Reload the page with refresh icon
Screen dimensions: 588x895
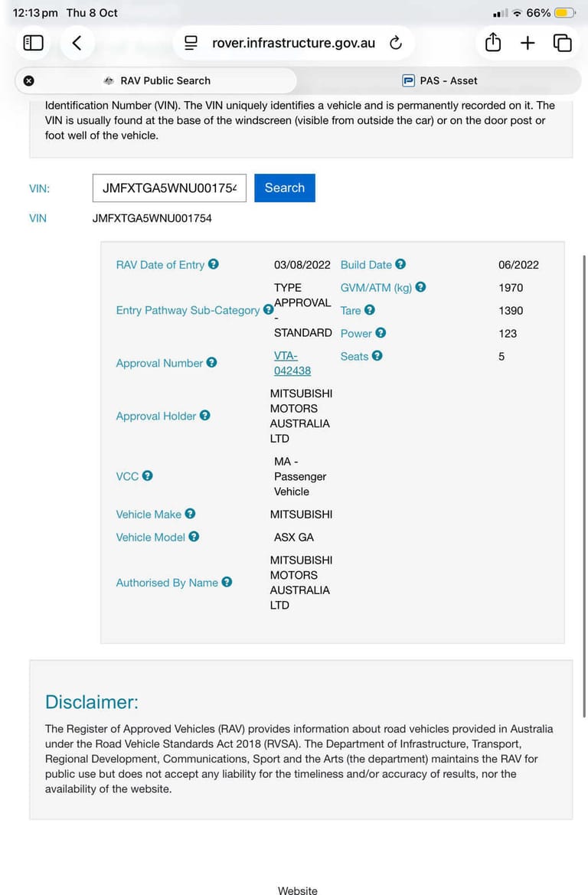pos(396,43)
